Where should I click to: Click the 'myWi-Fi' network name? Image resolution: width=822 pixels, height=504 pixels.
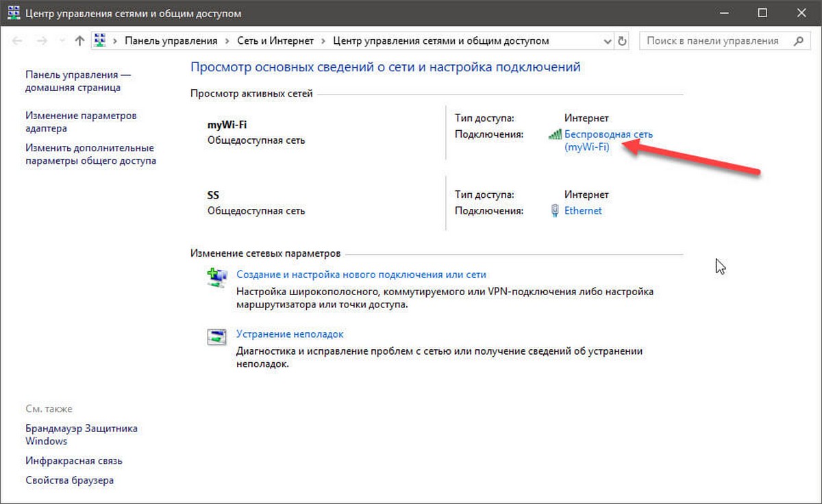click(226, 125)
